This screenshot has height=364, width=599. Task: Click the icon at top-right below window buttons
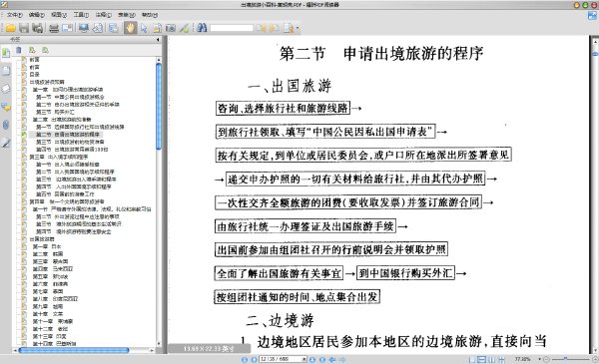coord(592,16)
